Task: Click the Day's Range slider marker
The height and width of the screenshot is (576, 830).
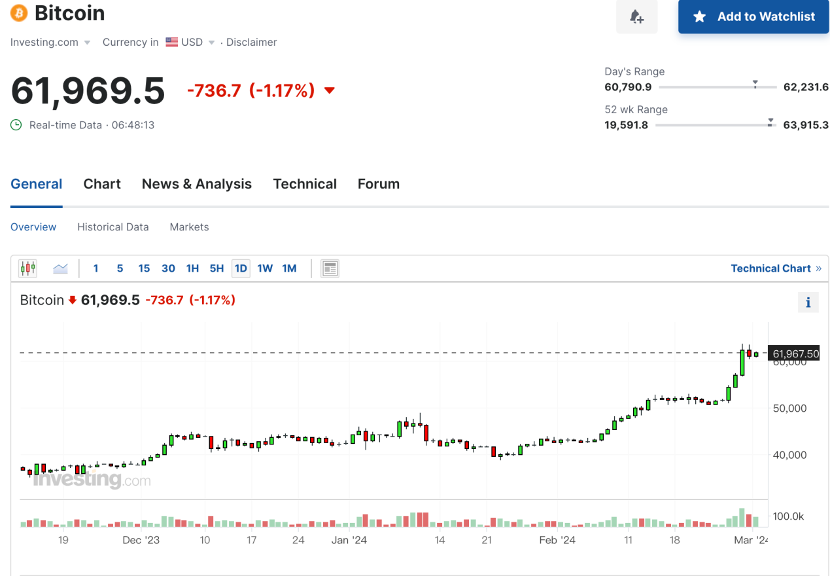Action: coord(755,84)
